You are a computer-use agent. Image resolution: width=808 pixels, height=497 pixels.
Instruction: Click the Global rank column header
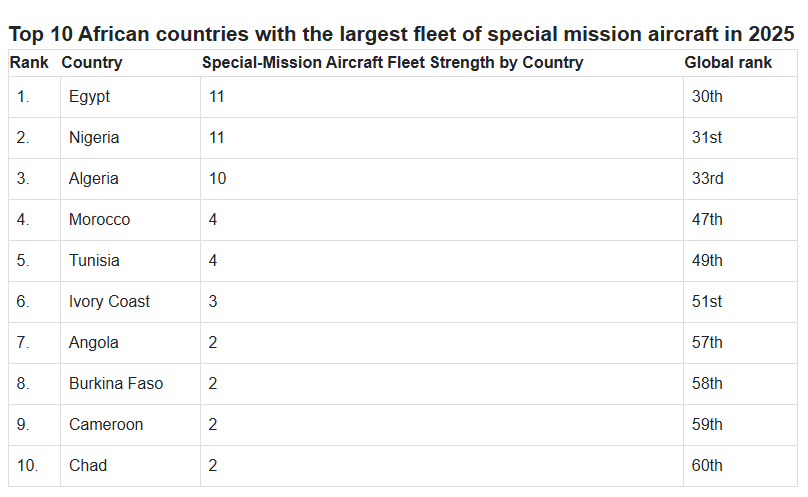pyautogui.click(x=728, y=63)
